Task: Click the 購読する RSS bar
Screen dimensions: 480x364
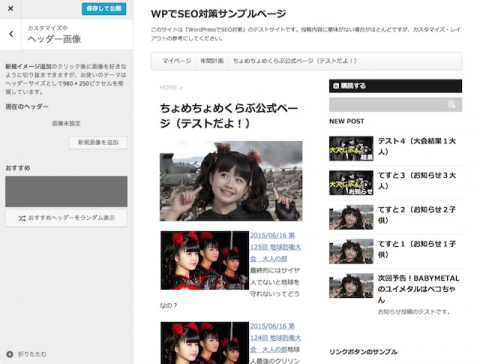Action: [x=395, y=86]
